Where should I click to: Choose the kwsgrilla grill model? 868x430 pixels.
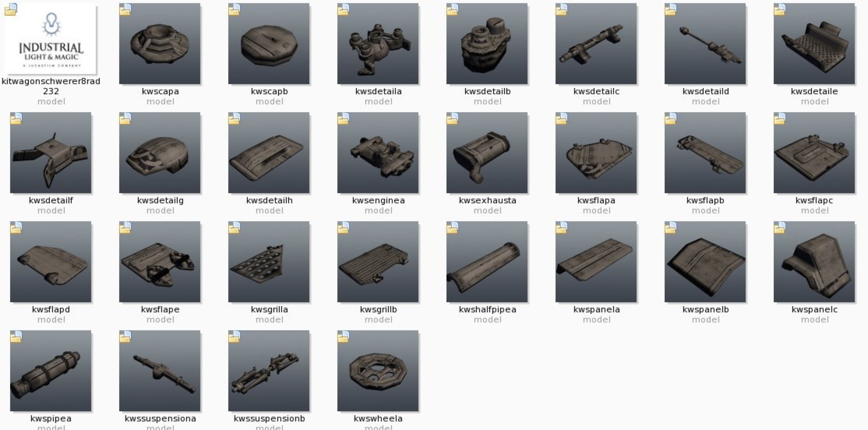pos(269,262)
